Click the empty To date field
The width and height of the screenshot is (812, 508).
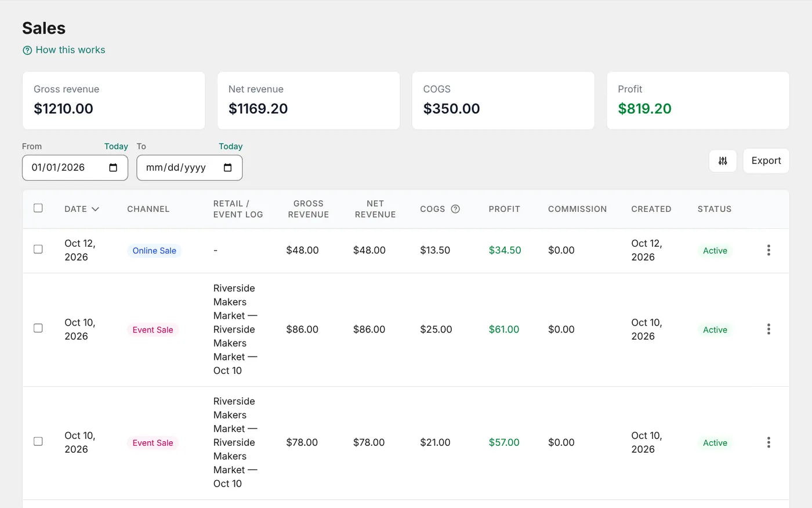(x=190, y=168)
